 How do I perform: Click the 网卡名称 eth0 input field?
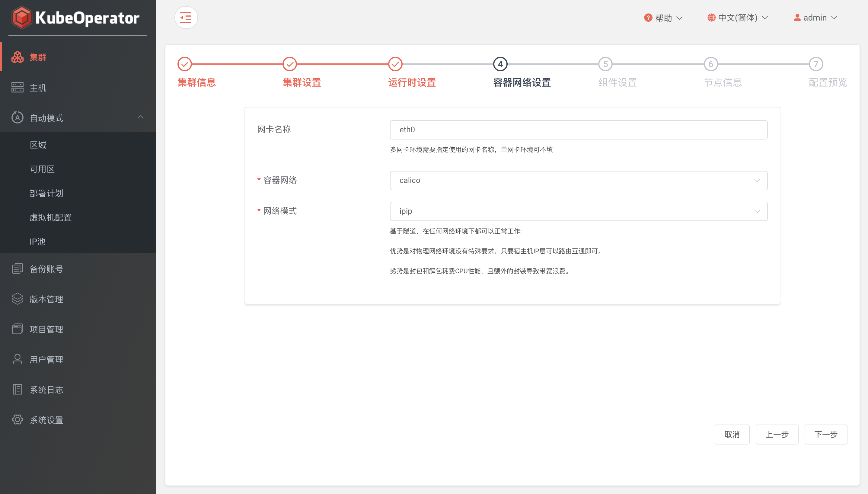tap(579, 130)
